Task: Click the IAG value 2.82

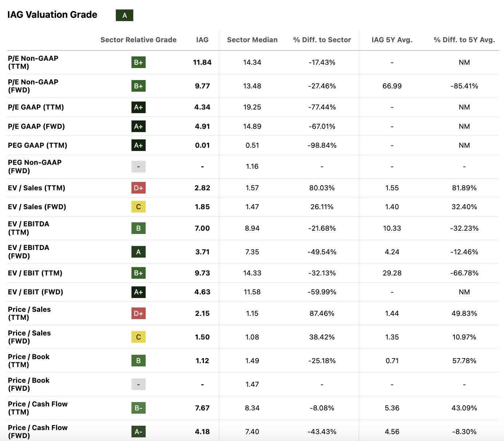Action: click(202, 188)
